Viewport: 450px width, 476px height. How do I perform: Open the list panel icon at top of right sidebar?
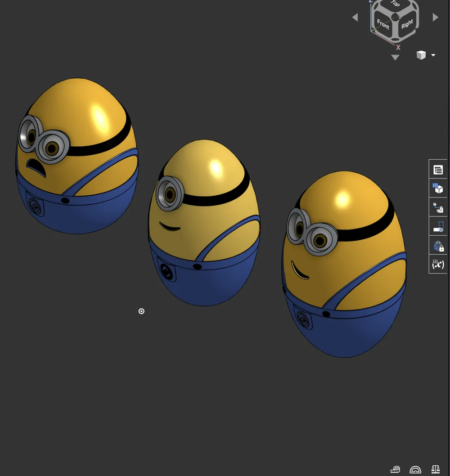(438, 170)
